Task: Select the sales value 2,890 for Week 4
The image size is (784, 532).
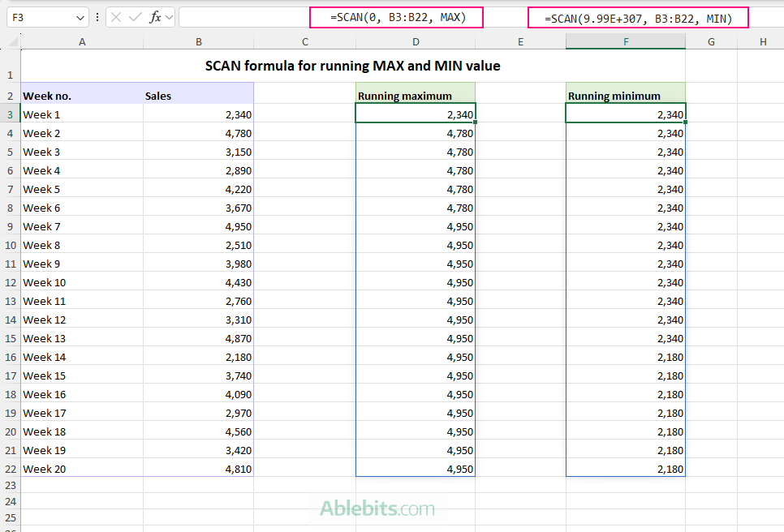Action: (199, 170)
